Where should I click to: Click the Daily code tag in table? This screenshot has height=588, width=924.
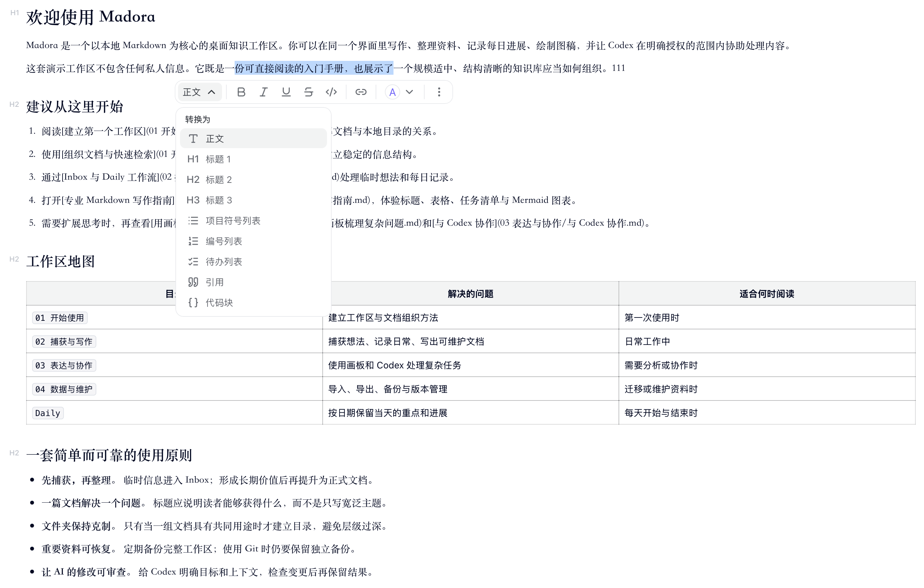point(48,413)
